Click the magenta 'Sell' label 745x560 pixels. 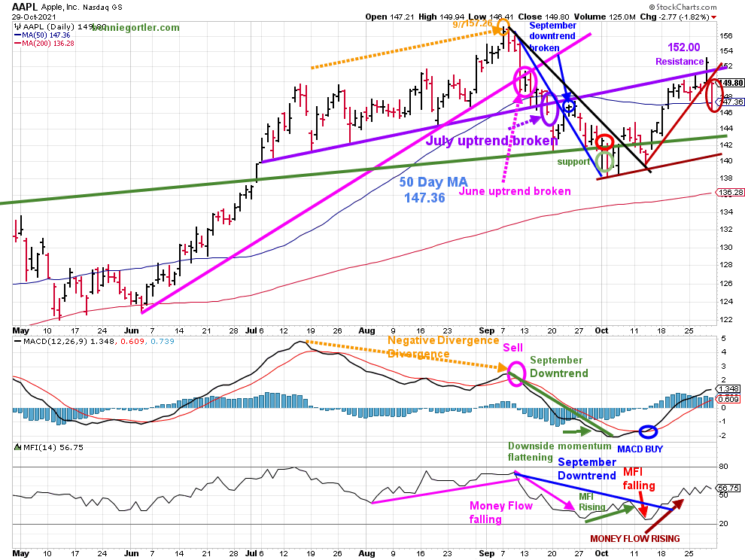point(513,348)
